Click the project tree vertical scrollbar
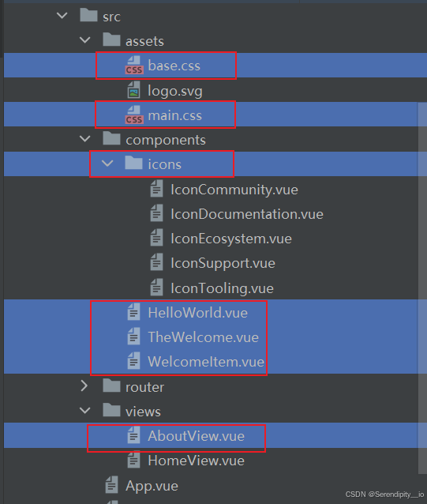Viewport: 427px width, 504px height. (422, 288)
